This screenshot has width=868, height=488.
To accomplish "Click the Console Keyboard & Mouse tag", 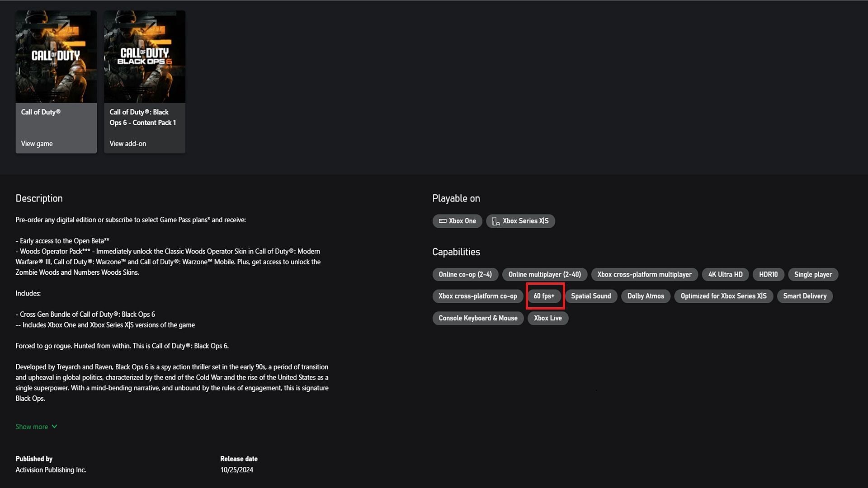I will [478, 318].
